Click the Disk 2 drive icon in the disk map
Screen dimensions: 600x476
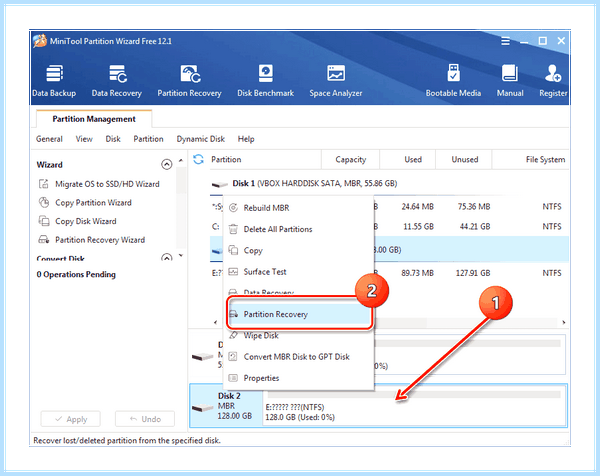point(202,408)
